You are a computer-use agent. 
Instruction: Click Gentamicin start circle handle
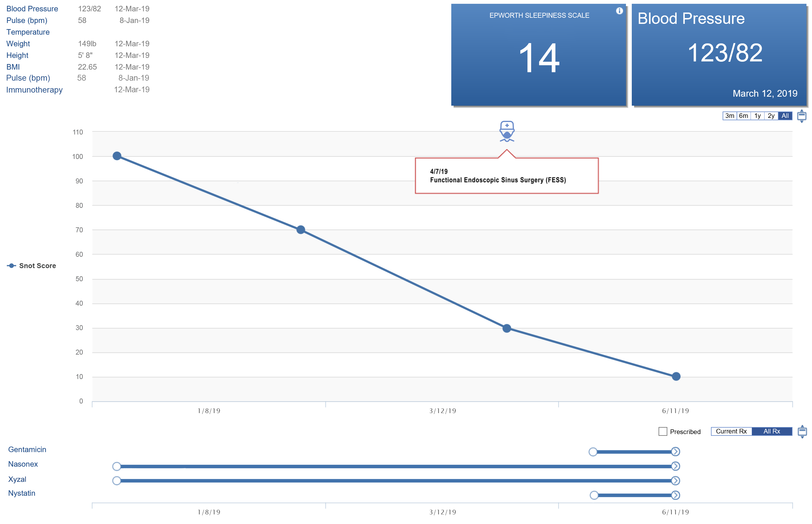(592, 452)
